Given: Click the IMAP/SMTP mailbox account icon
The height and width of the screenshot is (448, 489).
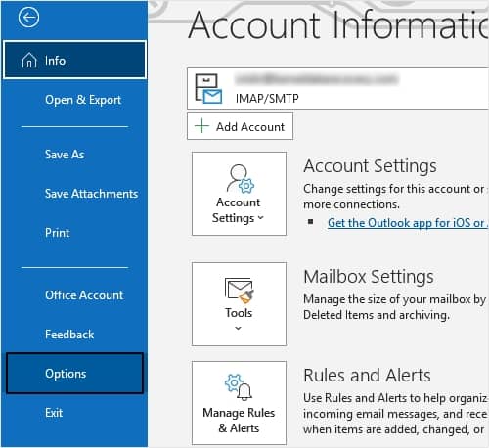Looking at the screenshot, I should tap(208, 89).
